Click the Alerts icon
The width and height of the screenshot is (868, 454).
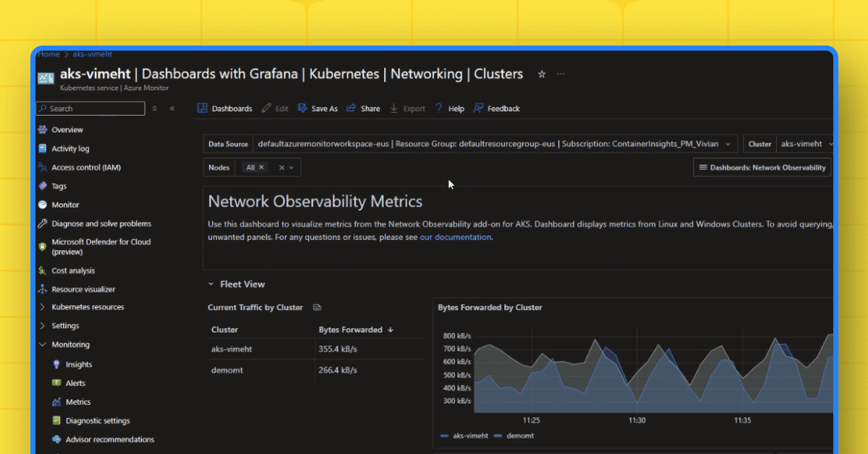57,384
